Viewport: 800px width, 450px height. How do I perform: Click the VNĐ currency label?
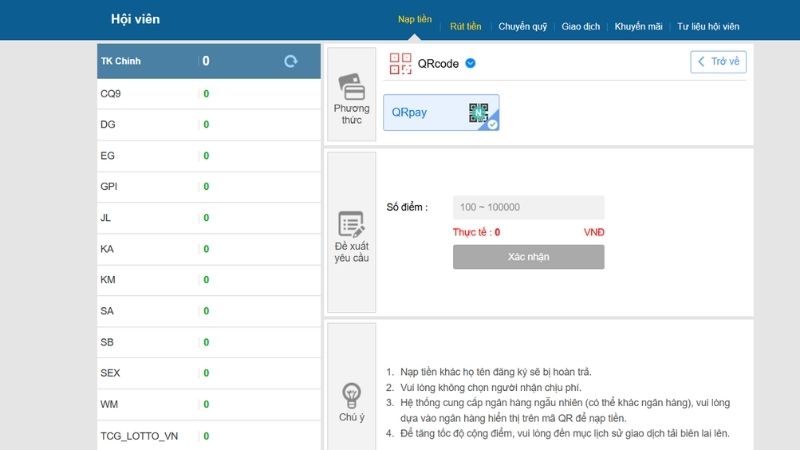click(x=594, y=232)
